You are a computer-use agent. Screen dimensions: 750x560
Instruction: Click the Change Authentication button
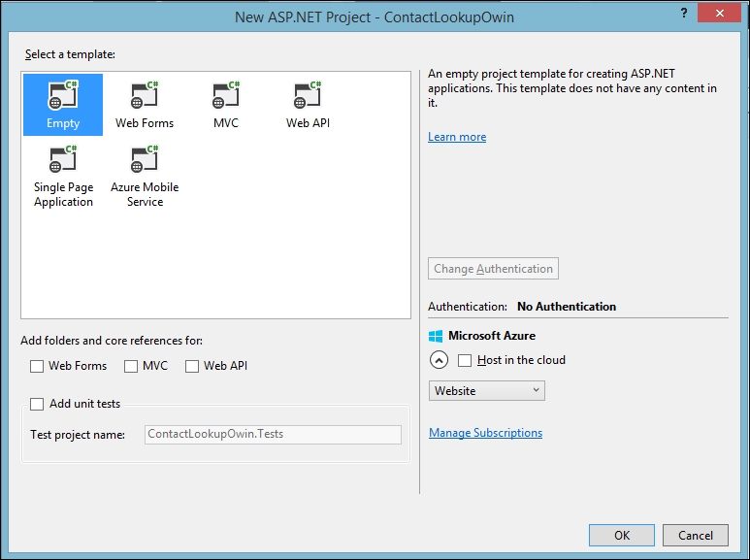(x=493, y=269)
